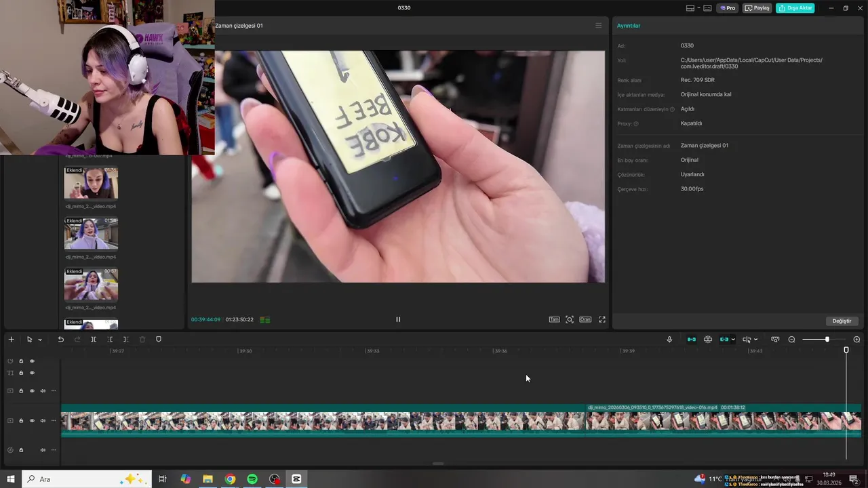Hide the text track with eye

pos(32,373)
